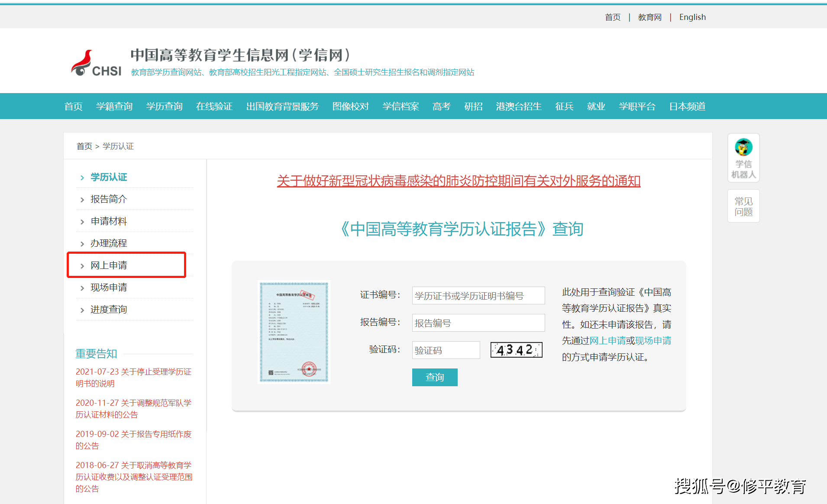Open 2020-11-27 notice about 军队学历认证材料
Screen dimensions: 827x504
133,409
